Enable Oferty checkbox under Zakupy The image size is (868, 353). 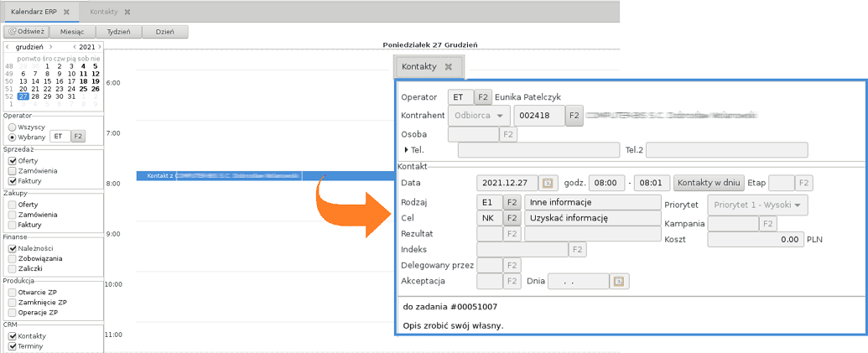pos(13,204)
